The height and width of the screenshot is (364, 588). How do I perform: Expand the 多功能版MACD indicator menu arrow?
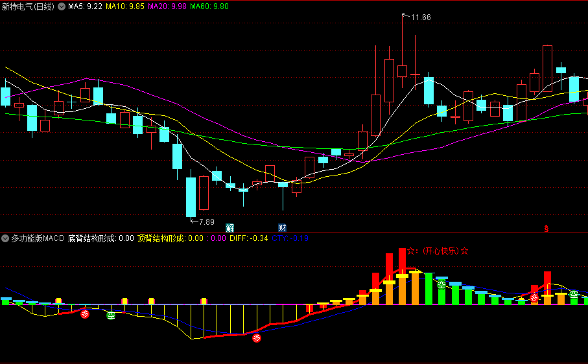(5, 238)
